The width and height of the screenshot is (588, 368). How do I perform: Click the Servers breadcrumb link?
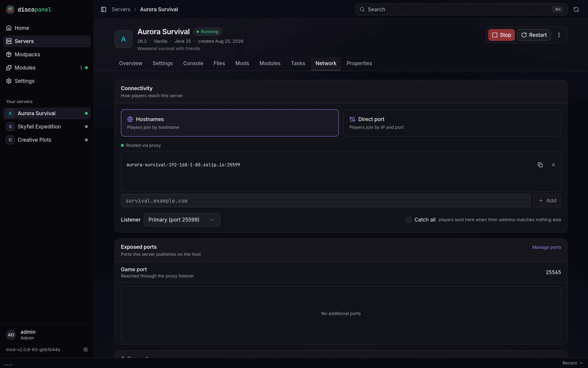click(x=121, y=10)
